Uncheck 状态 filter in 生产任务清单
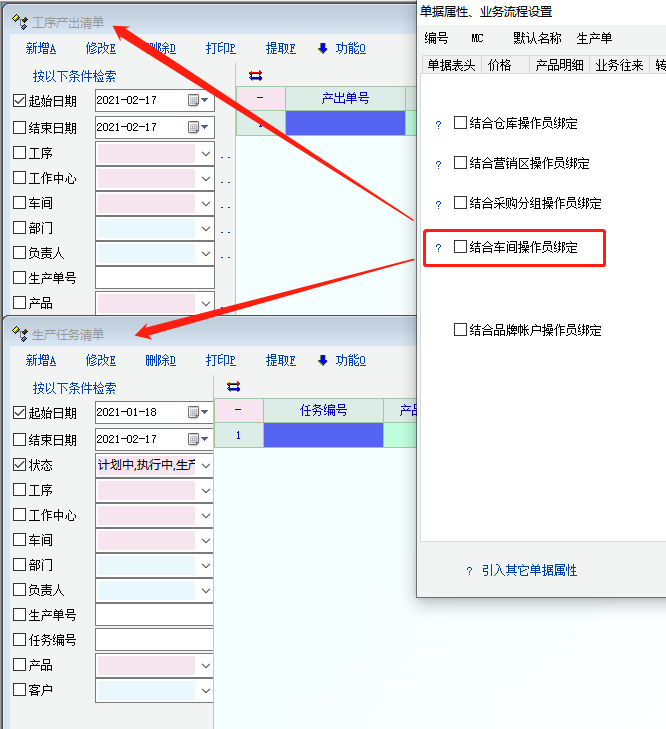 coord(19,465)
